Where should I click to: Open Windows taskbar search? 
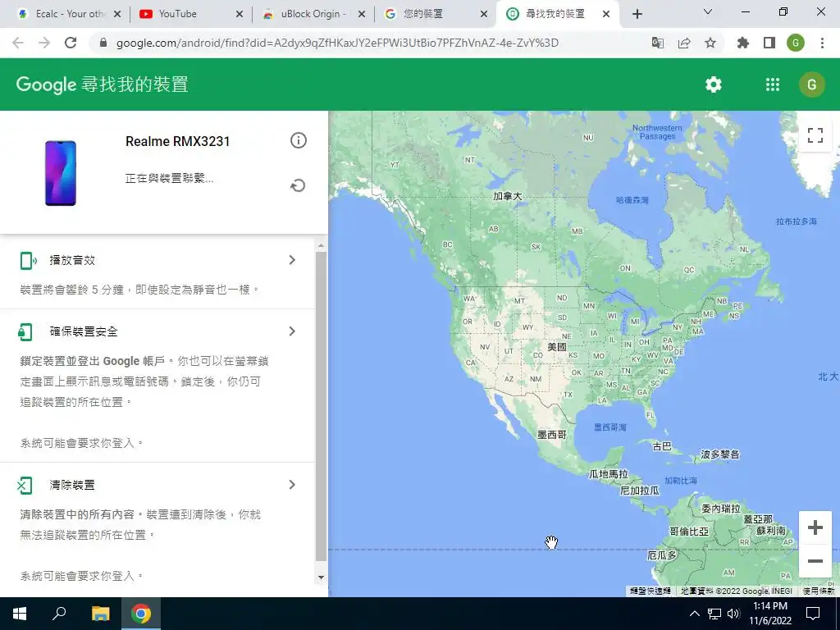coord(59,614)
